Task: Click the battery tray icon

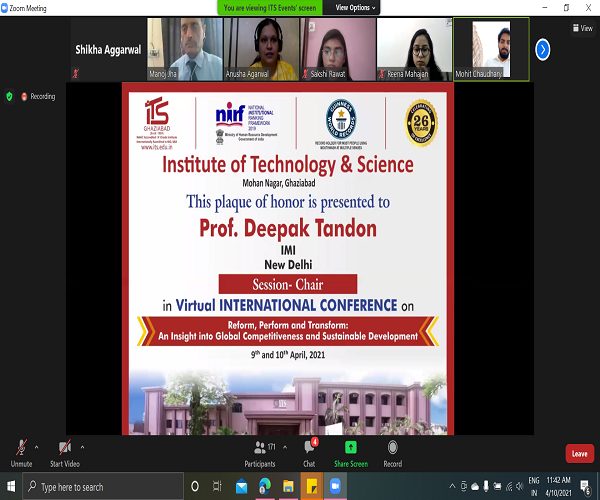Action: click(x=497, y=486)
